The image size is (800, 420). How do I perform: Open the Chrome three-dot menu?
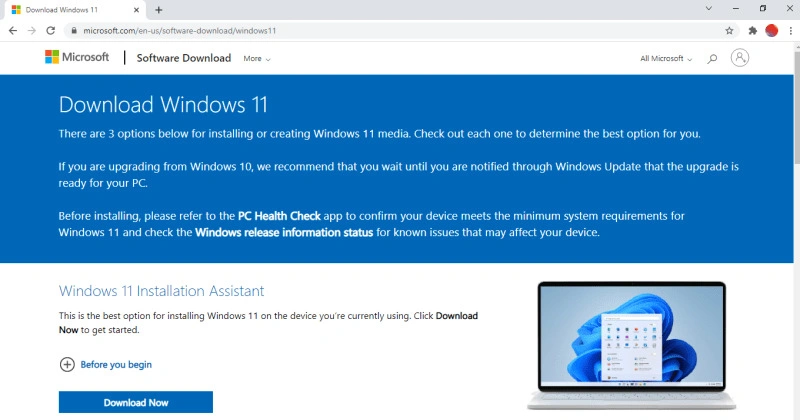pos(790,31)
